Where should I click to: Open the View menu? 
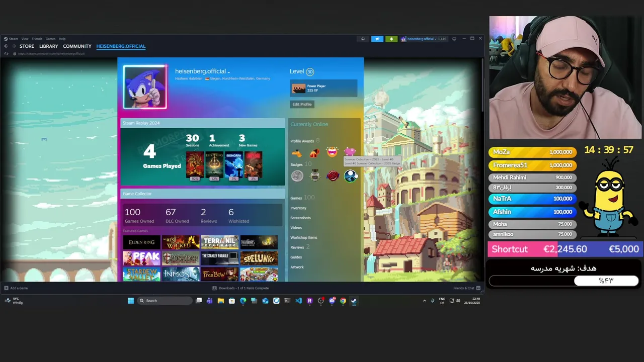pyautogui.click(x=25, y=39)
